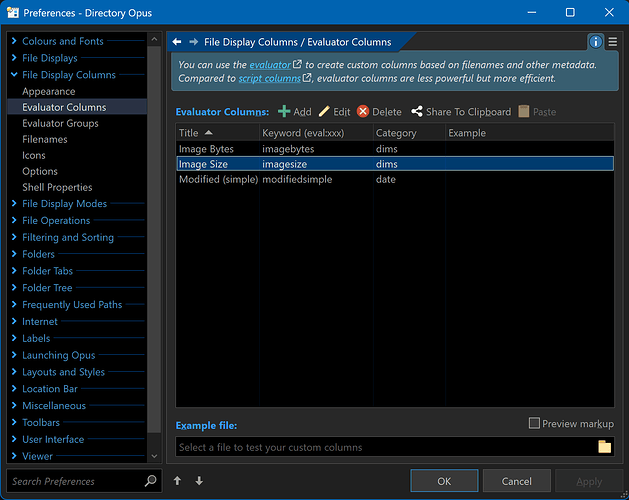Sort by the Keyword (eval:xxx) header
The height and width of the screenshot is (500, 629).
pyautogui.click(x=316, y=133)
